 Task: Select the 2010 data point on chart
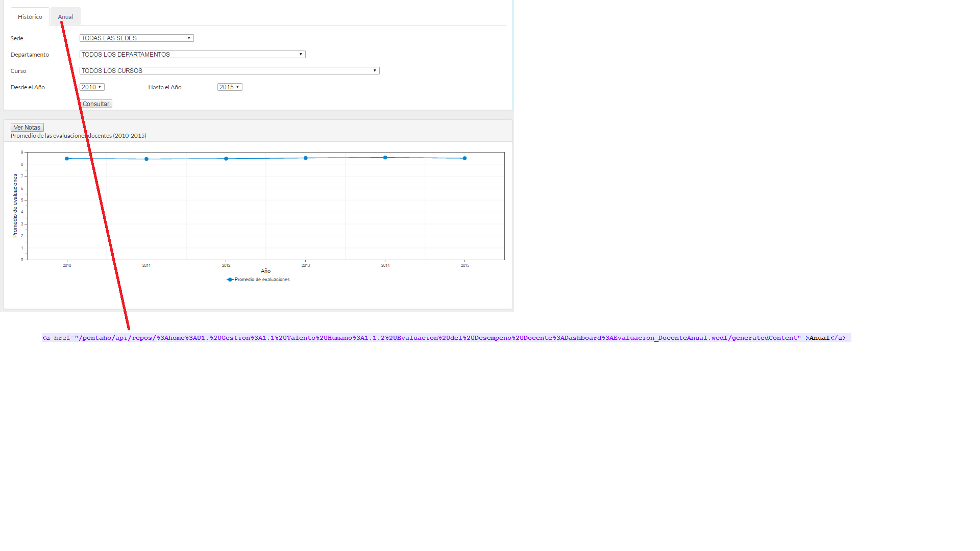click(67, 159)
